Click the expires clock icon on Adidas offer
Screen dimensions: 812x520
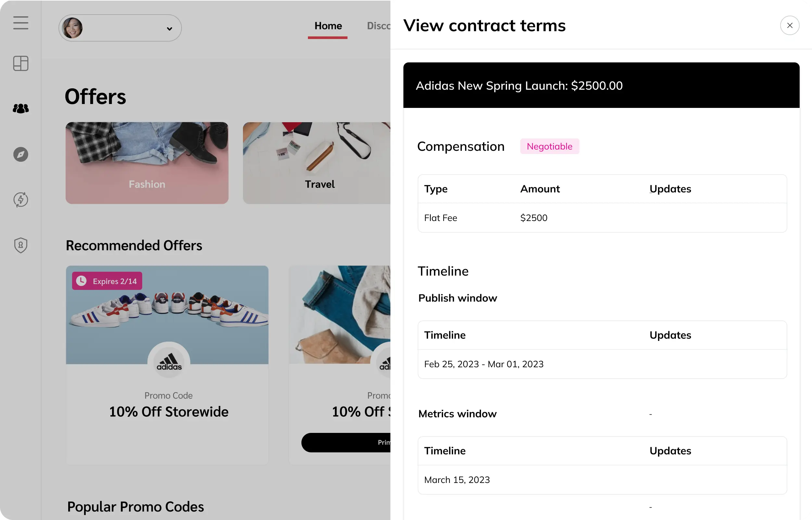82,280
